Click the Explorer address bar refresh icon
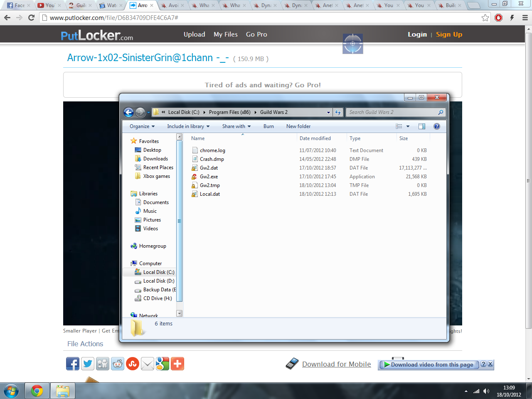Viewport: 532px width, 399px height. pos(338,112)
